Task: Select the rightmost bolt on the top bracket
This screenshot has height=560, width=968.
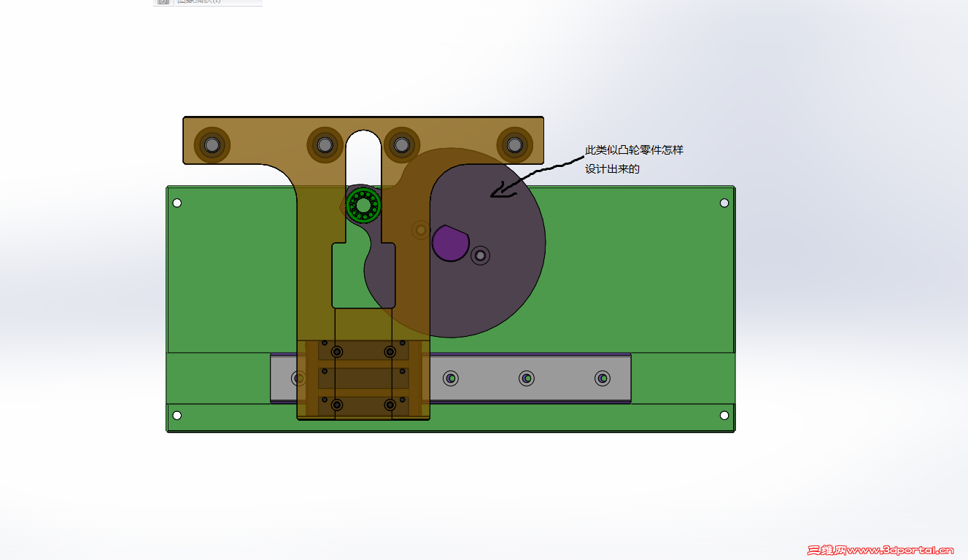Action: [x=514, y=144]
